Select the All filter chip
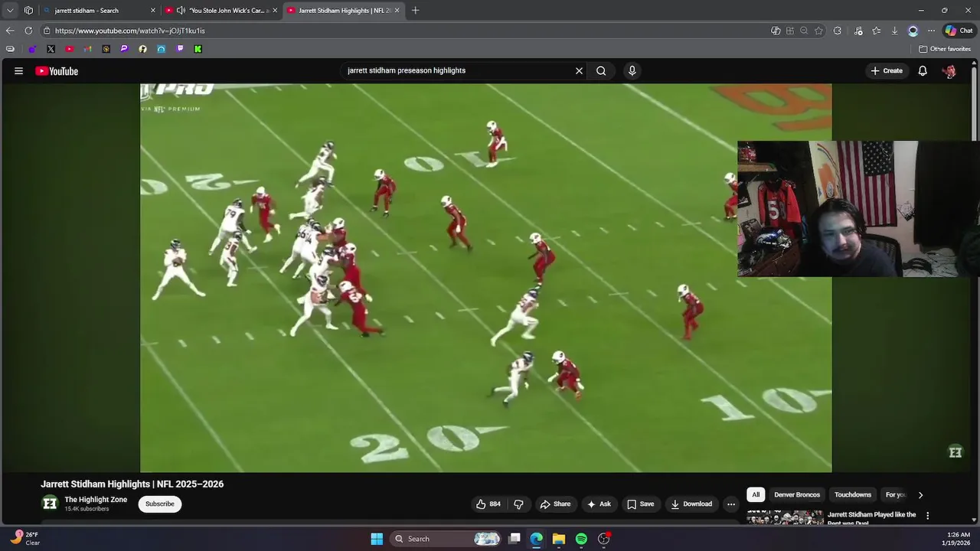Viewport: 980px width, 551px height. pos(756,494)
